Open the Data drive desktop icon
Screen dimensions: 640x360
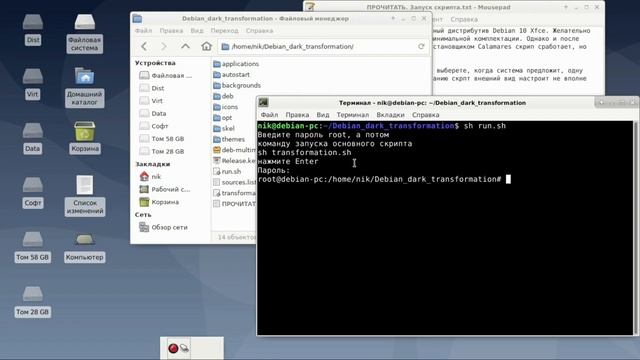click(x=33, y=138)
